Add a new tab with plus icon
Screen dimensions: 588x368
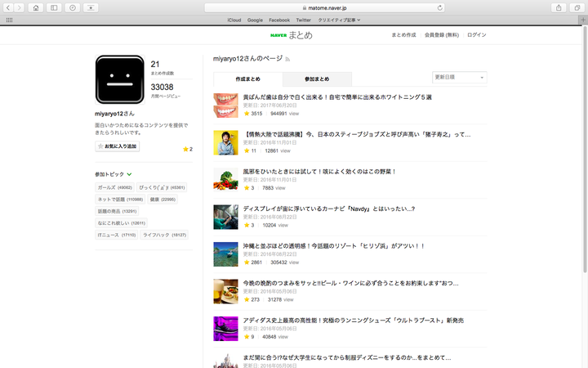583,20
